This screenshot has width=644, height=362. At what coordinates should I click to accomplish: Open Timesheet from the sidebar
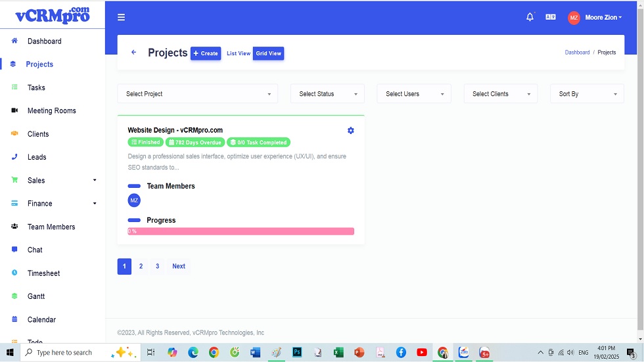43,273
